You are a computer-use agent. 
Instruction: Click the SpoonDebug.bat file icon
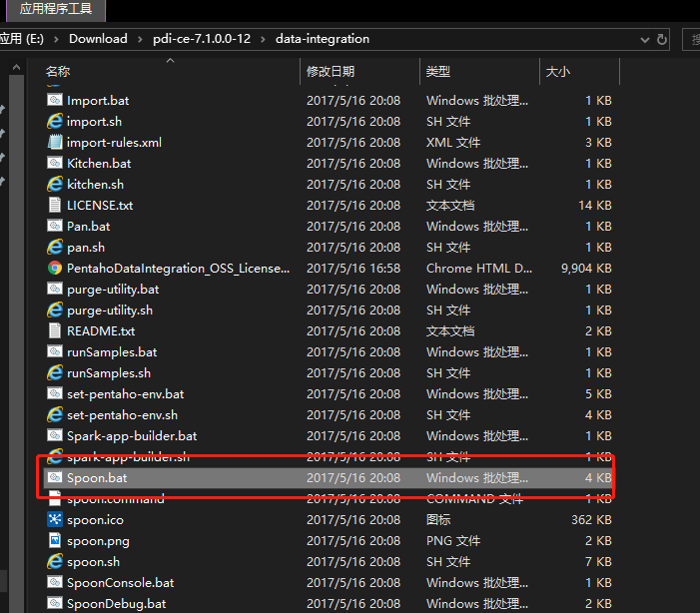coord(55,604)
